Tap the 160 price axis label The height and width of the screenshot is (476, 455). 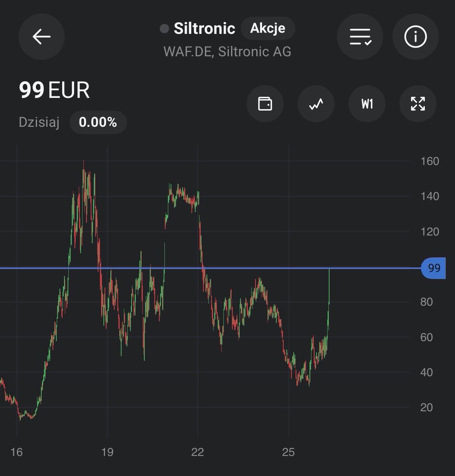[x=430, y=161]
